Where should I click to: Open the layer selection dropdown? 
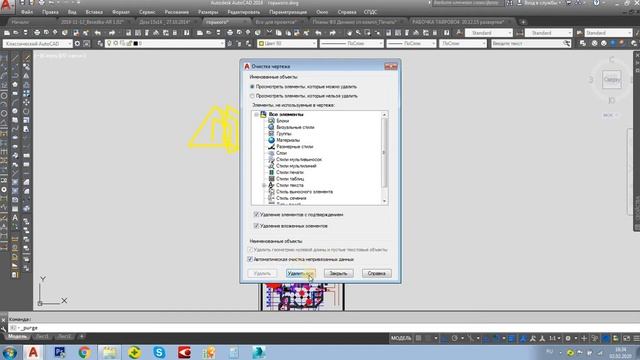[165, 44]
